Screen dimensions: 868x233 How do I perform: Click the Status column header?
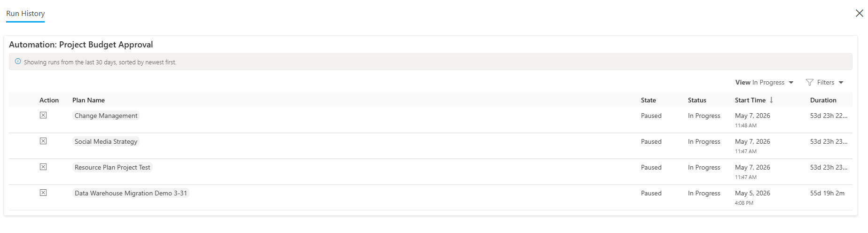click(x=697, y=100)
